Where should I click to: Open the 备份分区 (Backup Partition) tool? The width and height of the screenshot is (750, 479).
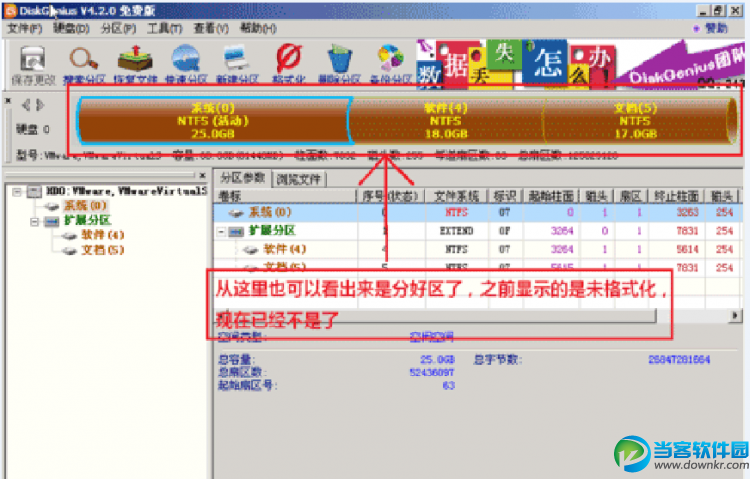click(x=391, y=66)
